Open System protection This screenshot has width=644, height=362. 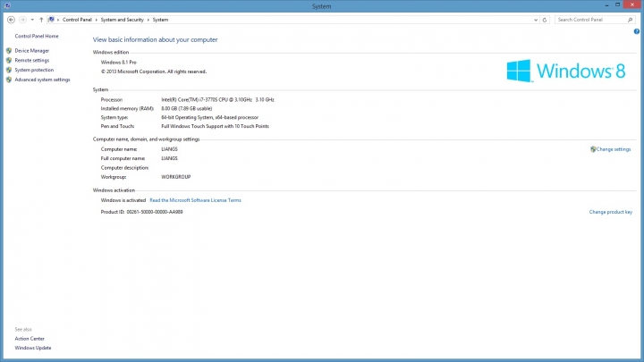34,70
